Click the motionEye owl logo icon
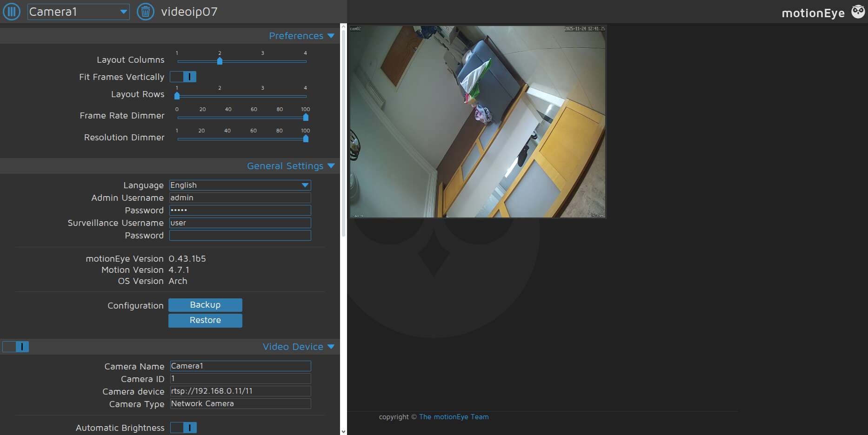The height and width of the screenshot is (435, 868). pyautogui.click(x=858, y=12)
